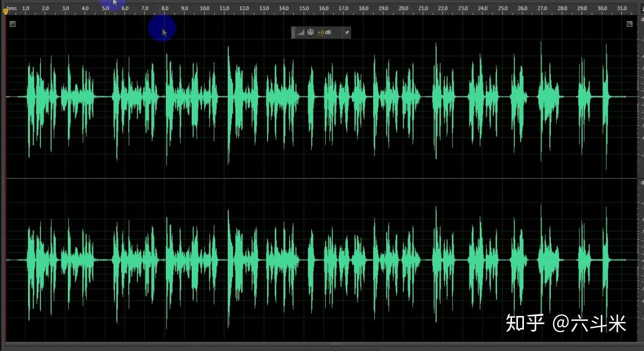The height and width of the screenshot is (351, 644).
Task: Pin the volume HUD with the pushpin icon
Action: click(347, 32)
